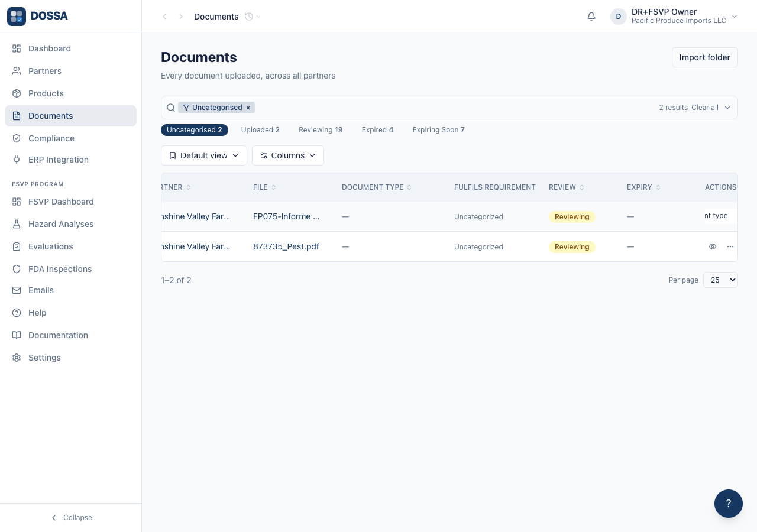Change the per page dropdown value
The width and height of the screenshot is (757, 532).
(x=720, y=280)
